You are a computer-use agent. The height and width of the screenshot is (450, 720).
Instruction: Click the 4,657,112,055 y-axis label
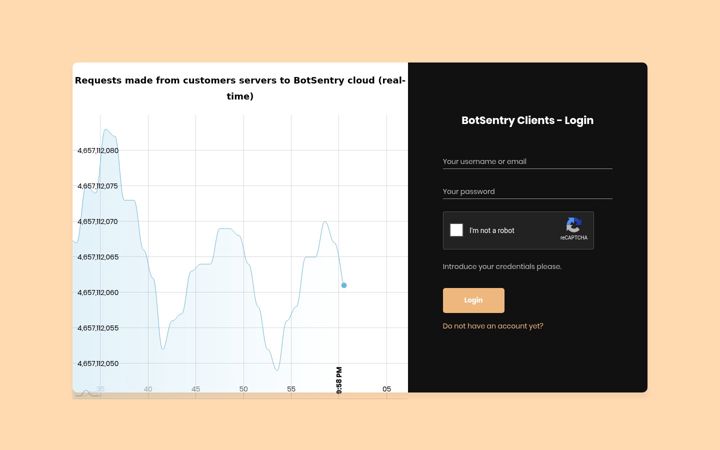(98, 328)
